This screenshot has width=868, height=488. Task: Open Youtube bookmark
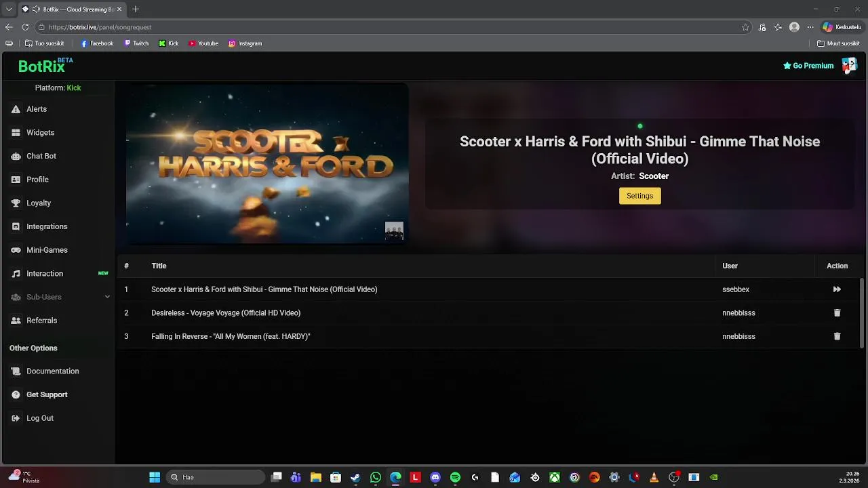pos(203,43)
